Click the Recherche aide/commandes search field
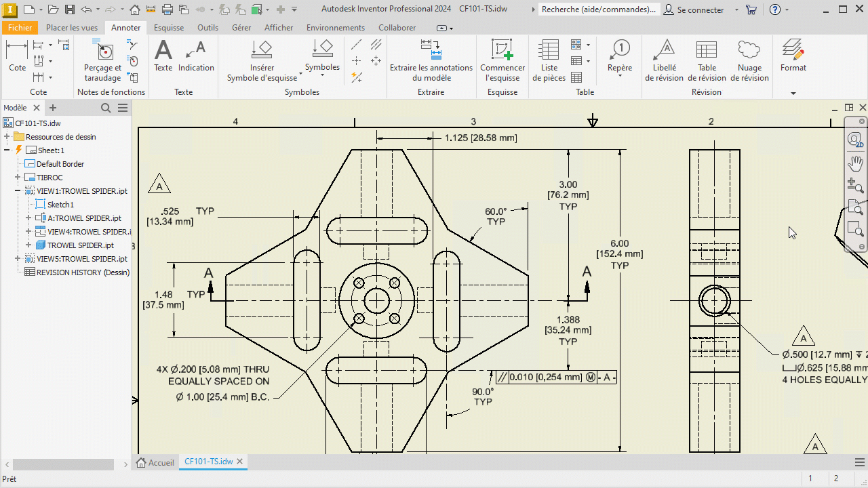868x488 pixels. (598, 9)
